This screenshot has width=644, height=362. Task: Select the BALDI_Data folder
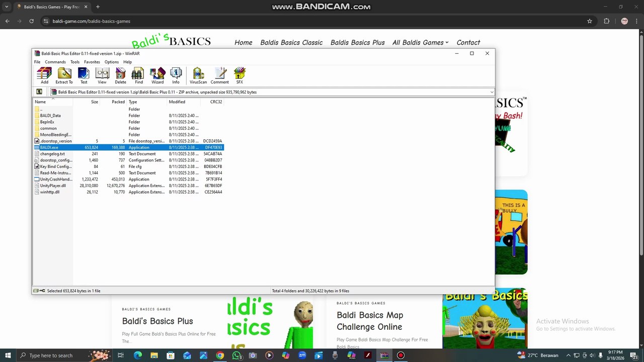click(50, 116)
